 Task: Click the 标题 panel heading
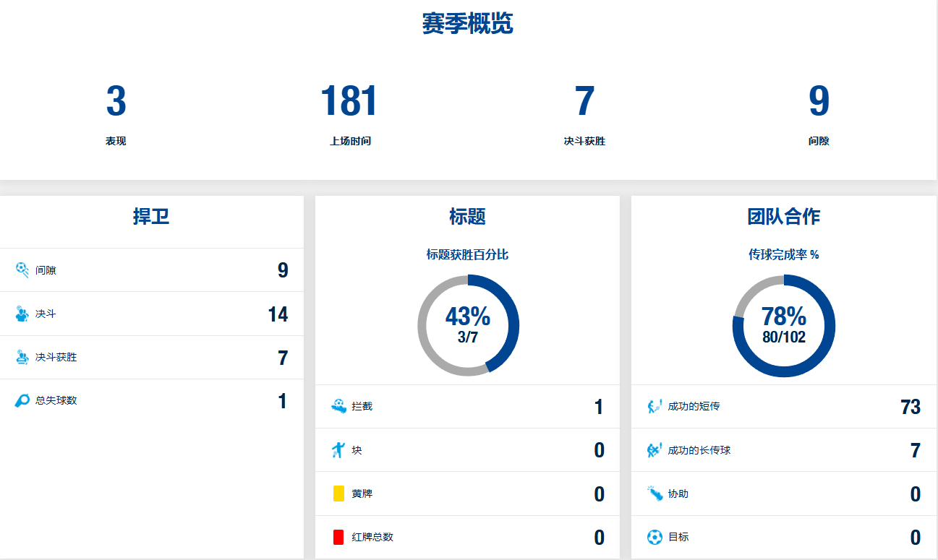pyautogui.click(x=467, y=216)
